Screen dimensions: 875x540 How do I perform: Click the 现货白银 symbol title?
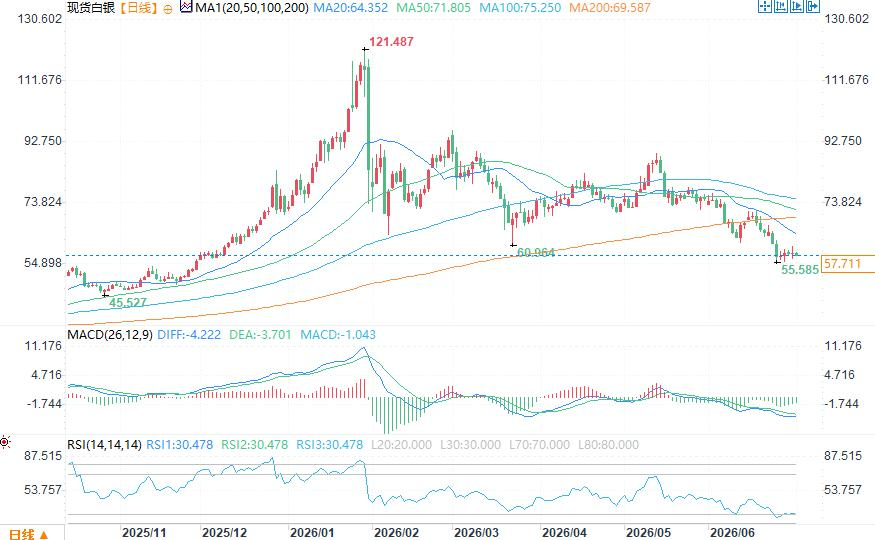pyautogui.click(x=91, y=8)
